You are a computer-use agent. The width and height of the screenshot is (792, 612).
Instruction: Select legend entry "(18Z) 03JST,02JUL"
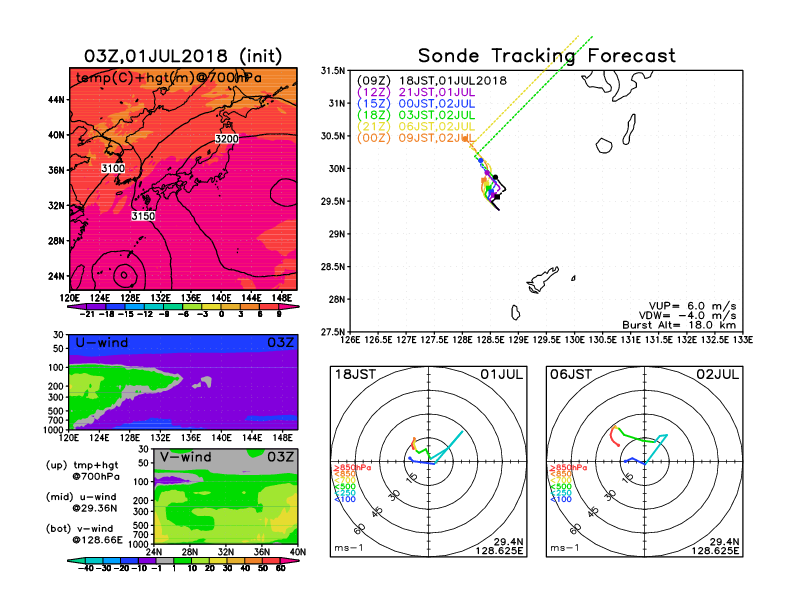point(416,115)
